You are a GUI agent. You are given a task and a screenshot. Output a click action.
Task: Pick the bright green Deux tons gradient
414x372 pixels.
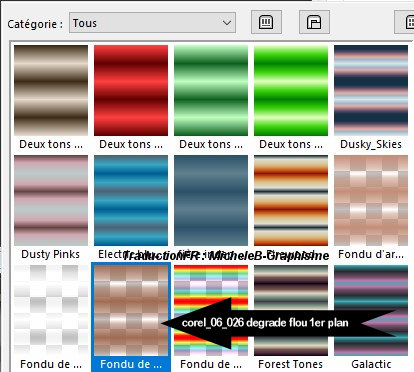[291, 90]
